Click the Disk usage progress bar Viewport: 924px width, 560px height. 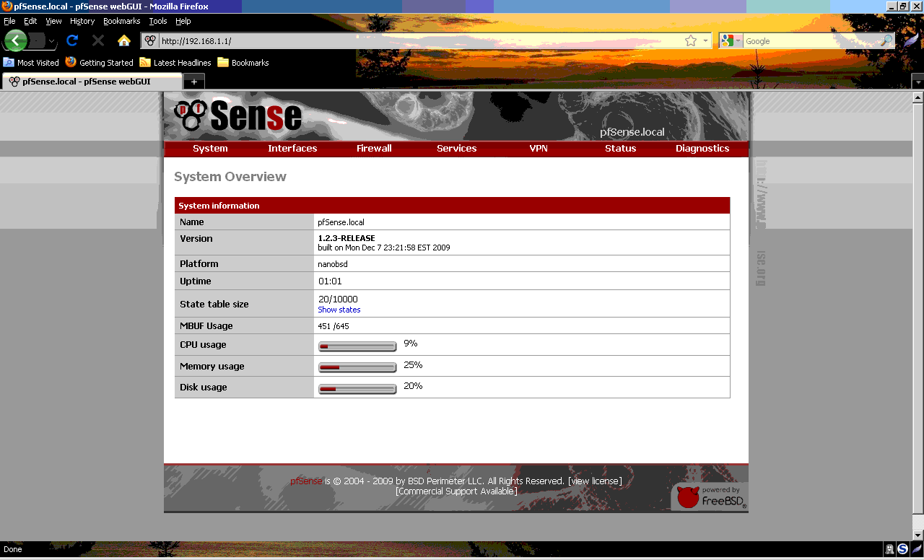pyautogui.click(x=357, y=389)
